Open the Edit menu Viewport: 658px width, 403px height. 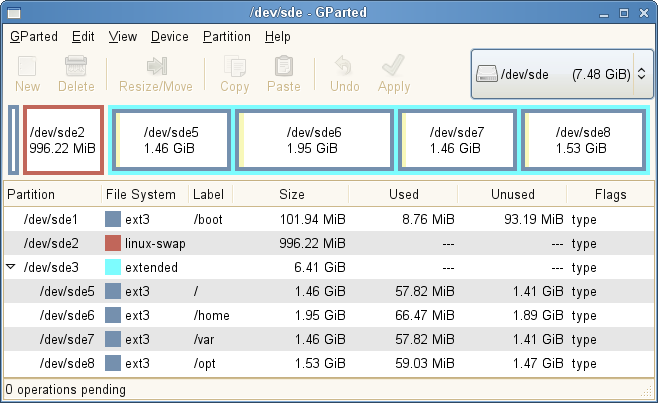pos(83,37)
